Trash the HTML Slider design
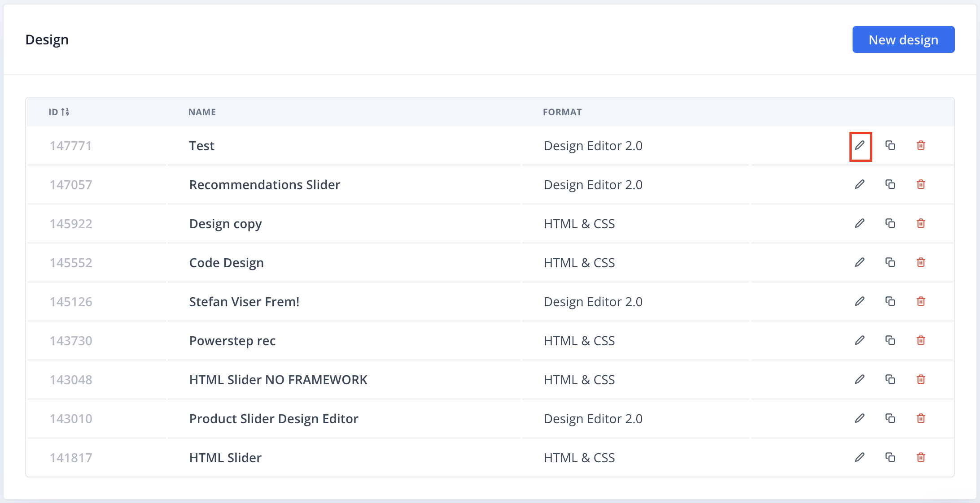This screenshot has width=980, height=503. 921,457
